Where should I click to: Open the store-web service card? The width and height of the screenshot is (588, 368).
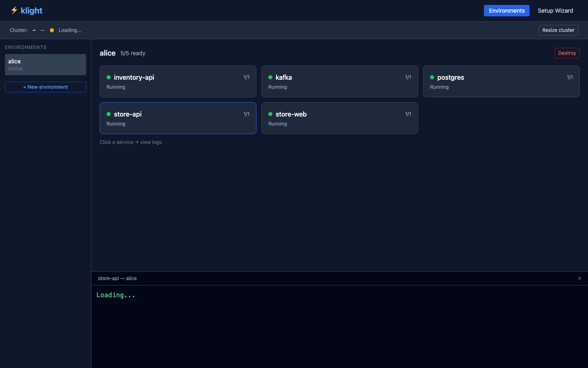[340, 118]
